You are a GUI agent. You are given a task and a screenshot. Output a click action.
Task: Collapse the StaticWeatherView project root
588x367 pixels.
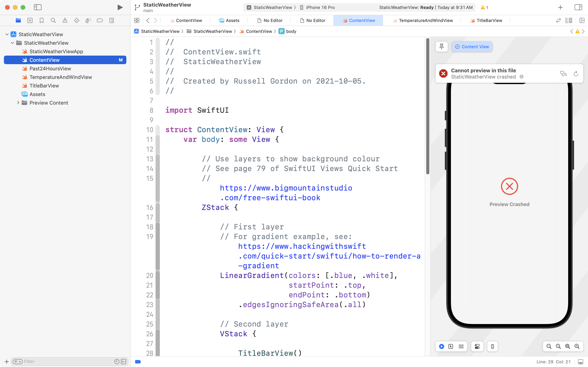tap(7, 34)
